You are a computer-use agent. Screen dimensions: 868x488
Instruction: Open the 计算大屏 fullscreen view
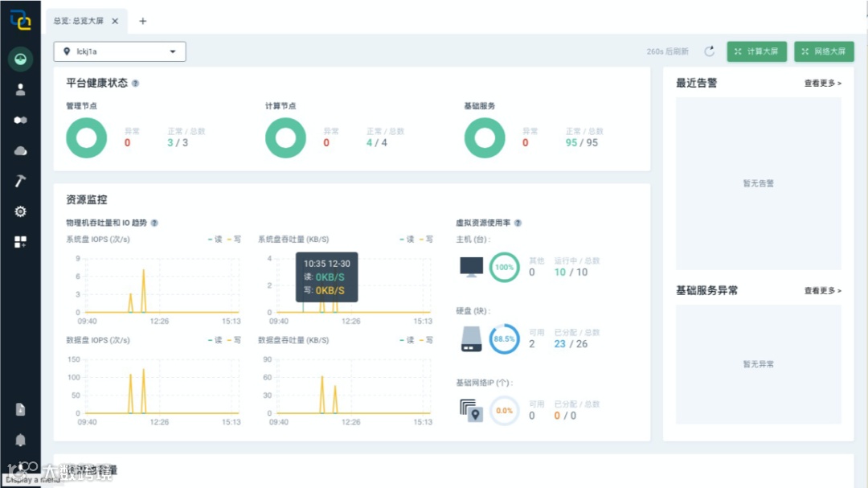[x=757, y=51]
